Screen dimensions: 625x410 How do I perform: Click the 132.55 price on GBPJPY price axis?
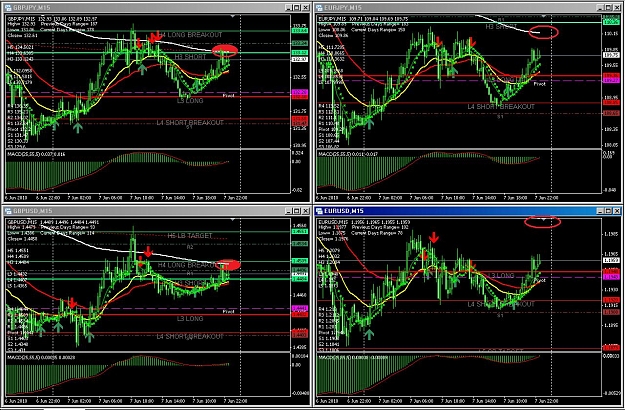[x=299, y=77]
